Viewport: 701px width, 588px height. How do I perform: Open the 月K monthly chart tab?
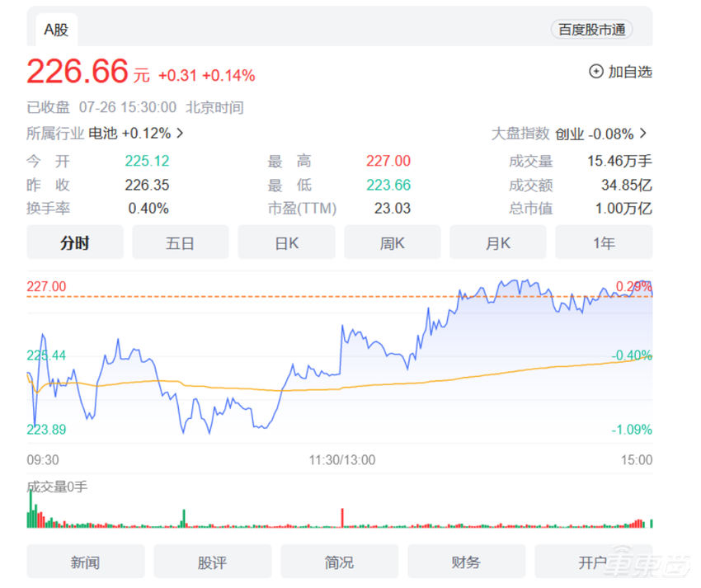(x=498, y=242)
